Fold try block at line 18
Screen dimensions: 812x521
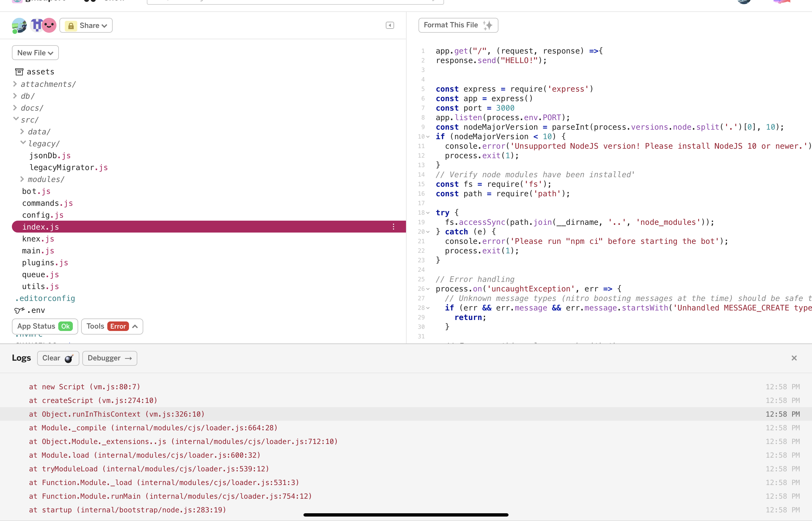pos(428,213)
